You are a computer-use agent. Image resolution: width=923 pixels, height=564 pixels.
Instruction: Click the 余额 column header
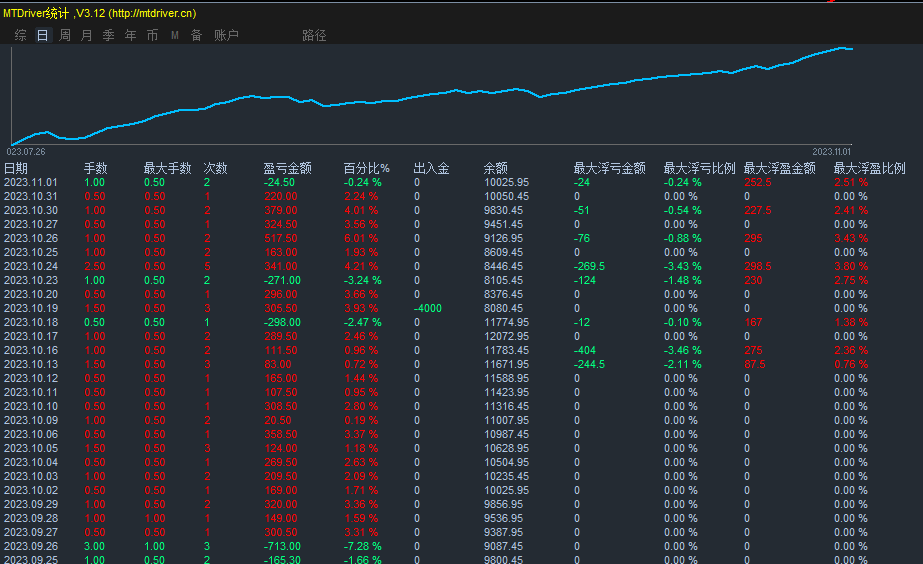(x=496, y=168)
